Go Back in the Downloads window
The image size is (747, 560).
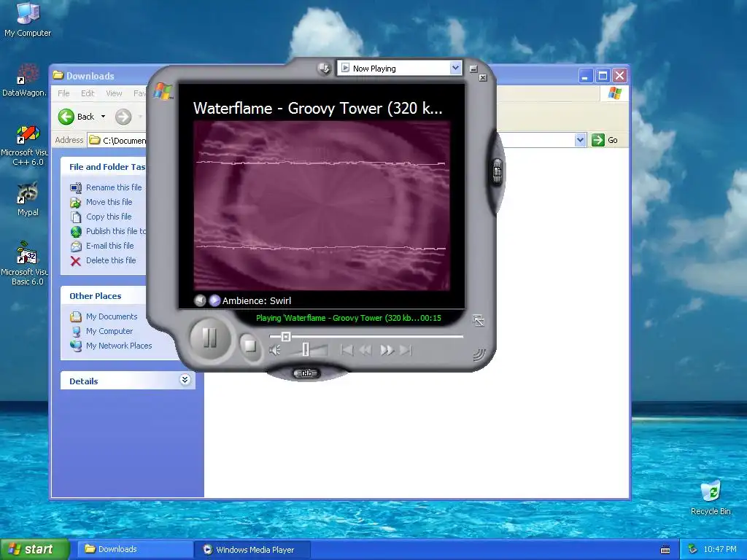coord(76,117)
